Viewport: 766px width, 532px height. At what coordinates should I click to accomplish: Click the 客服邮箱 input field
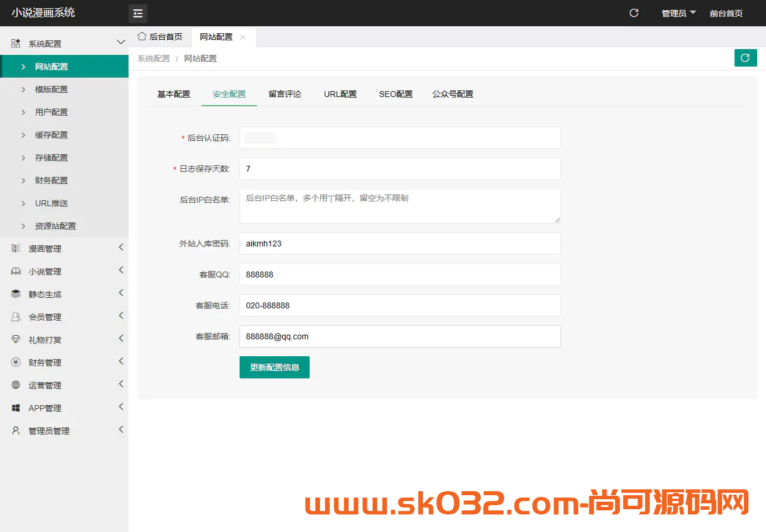point(400,336)
